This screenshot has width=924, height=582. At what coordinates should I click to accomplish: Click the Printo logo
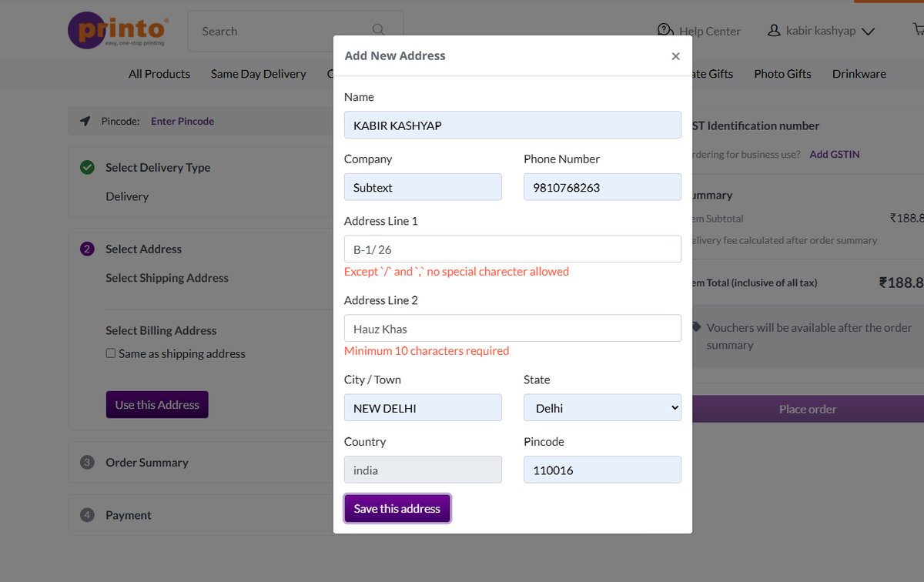[x=119, y=30]
